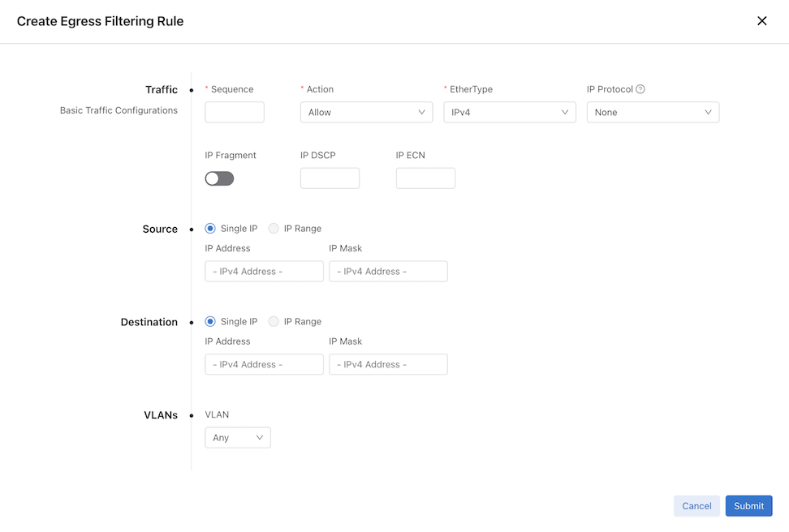Screen dimensions: 789x532
Task: Open the Action dropdown set to Allow
Action: (x=366, y=113)
